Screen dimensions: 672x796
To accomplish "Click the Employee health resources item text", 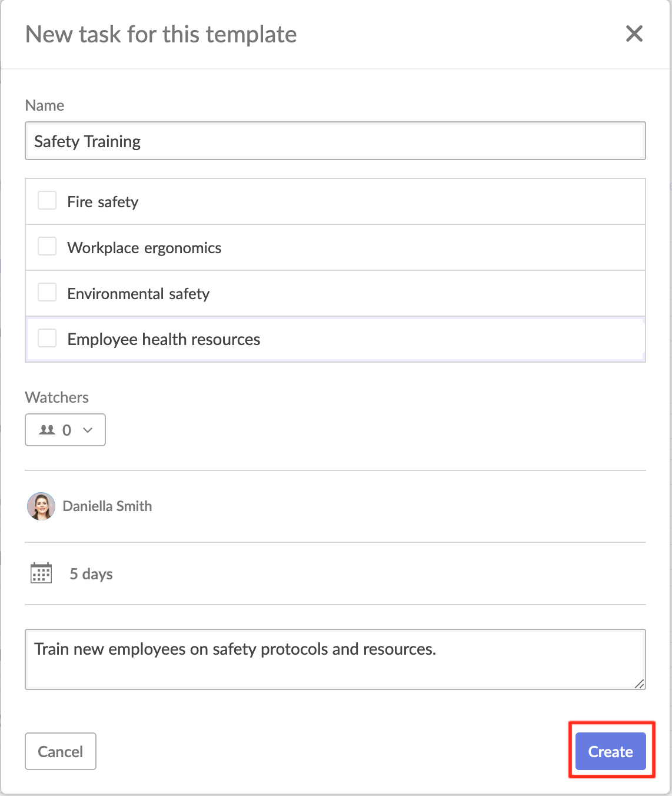I will (163, 339).
